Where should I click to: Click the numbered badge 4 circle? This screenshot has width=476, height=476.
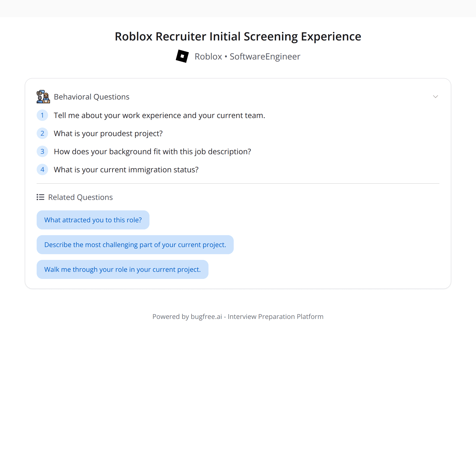click(42, 169)
